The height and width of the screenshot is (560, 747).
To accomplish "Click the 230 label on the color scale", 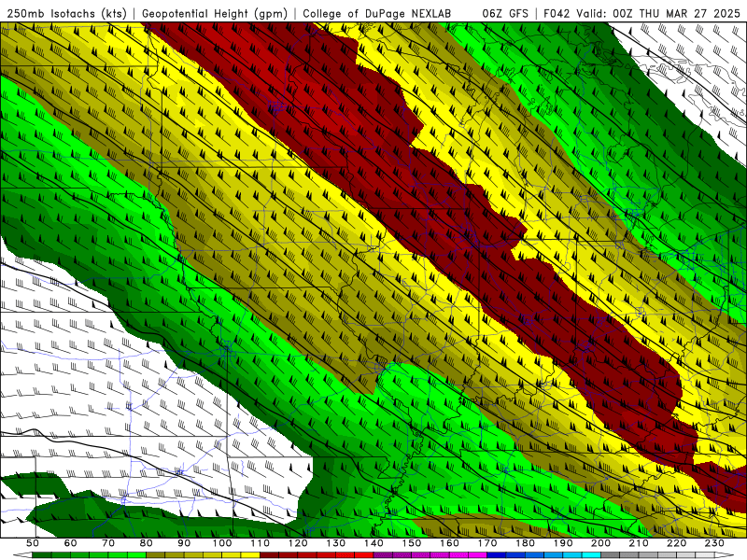I will coord(714,543).
